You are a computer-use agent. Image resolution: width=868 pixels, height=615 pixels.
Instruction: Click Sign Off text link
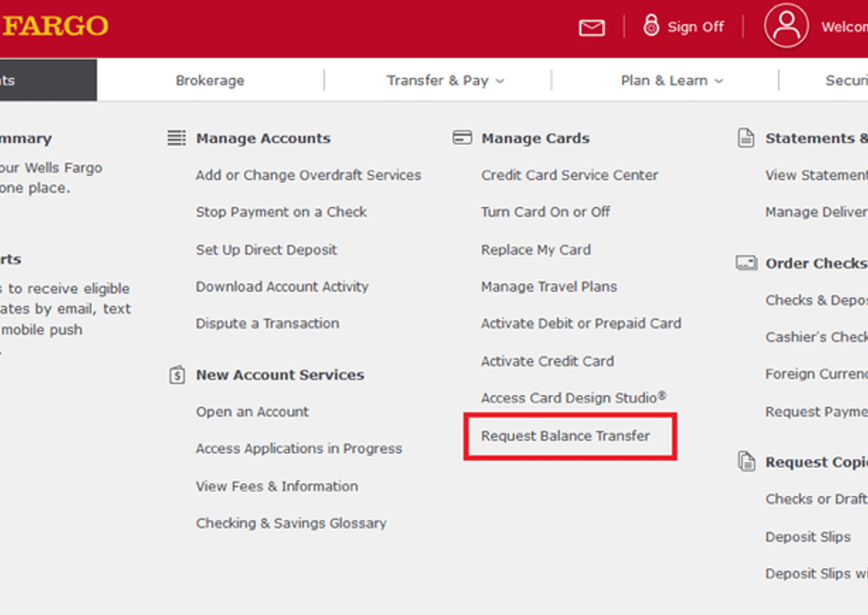click(695, 27)
